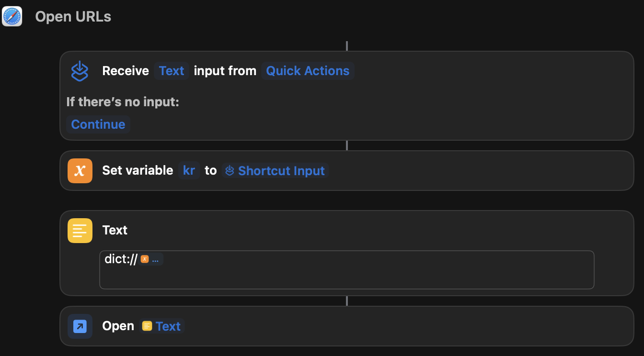The width and height of the screenshot is (644, 356).
Task: Click the Receive input action icon
Action: (x=80, y=71)
